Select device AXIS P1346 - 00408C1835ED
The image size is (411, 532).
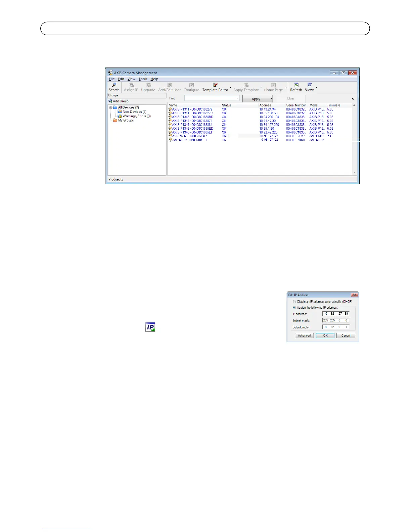click(x=193, y=129)
